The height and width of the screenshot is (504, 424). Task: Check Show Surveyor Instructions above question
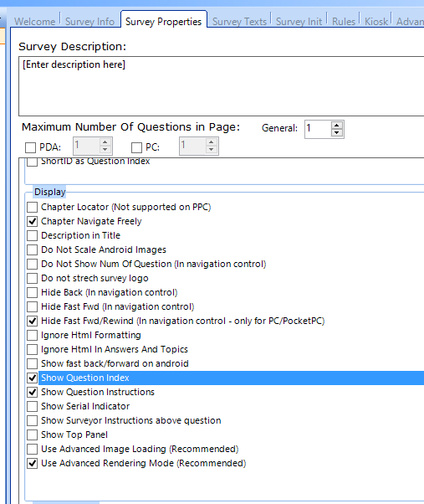[x=32, y=420]
